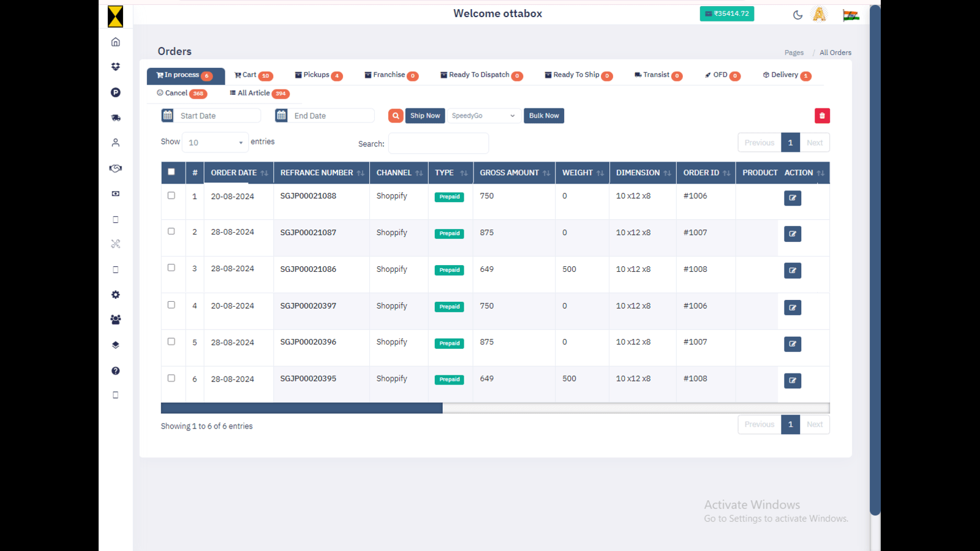This screenshot has height=551, width=980.
Task: Click the orange search magnifier near Ship Now
Action: 395,115
